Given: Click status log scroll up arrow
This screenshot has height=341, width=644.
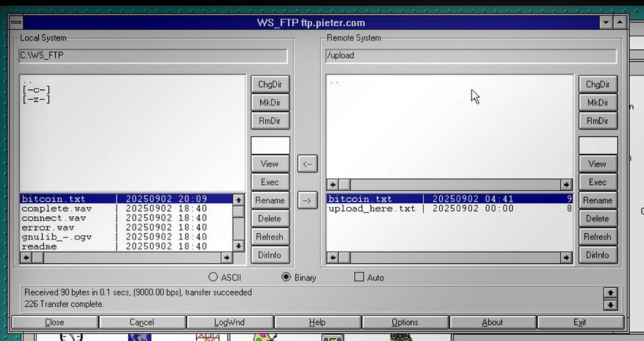Looking at the screenshot, I should coord(611,293).
